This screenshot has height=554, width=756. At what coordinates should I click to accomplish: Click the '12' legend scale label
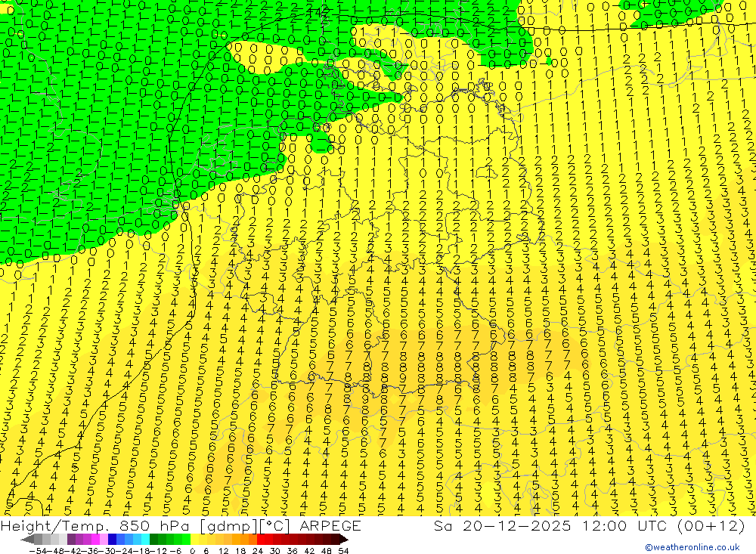pyautogui.click(x=223, y=551)
